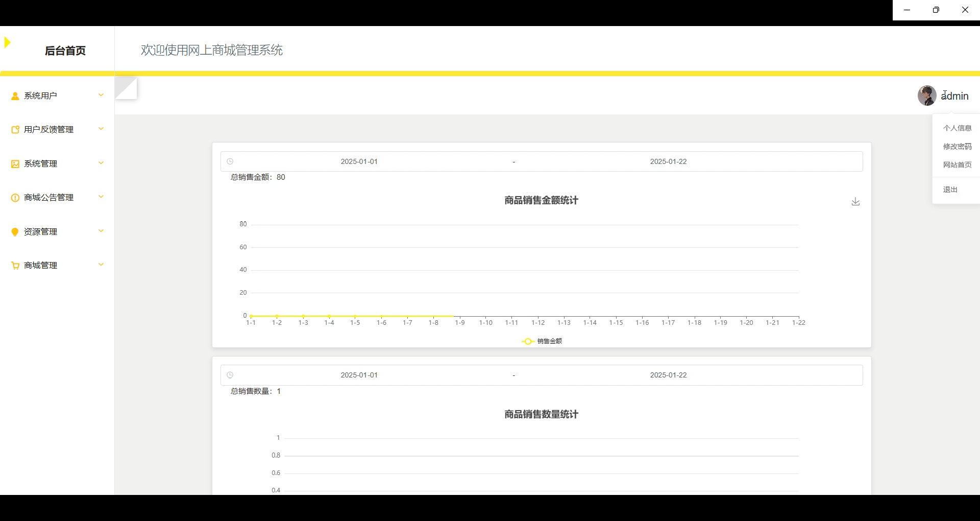Click the start date 2025-01-01 in the sales quantity picker
This screenshot has width=980, height=521.
[x=359, y=375]
